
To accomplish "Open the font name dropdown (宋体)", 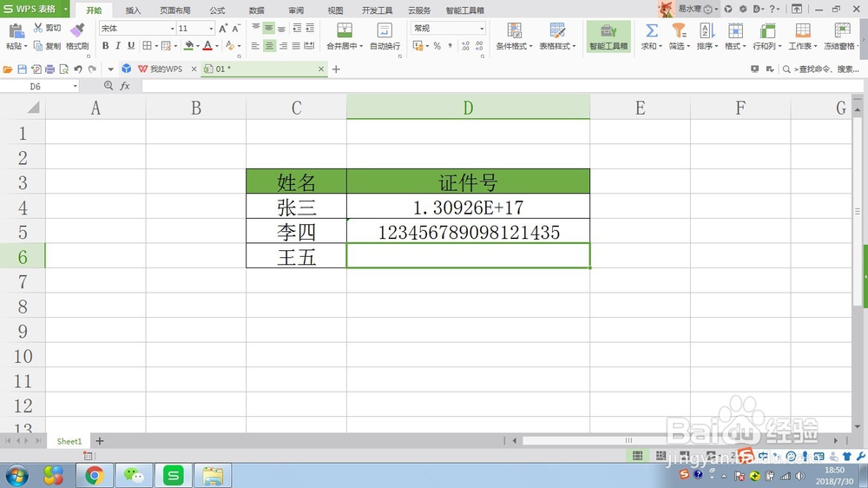I will pyautogui.click(x=172, y=29).
